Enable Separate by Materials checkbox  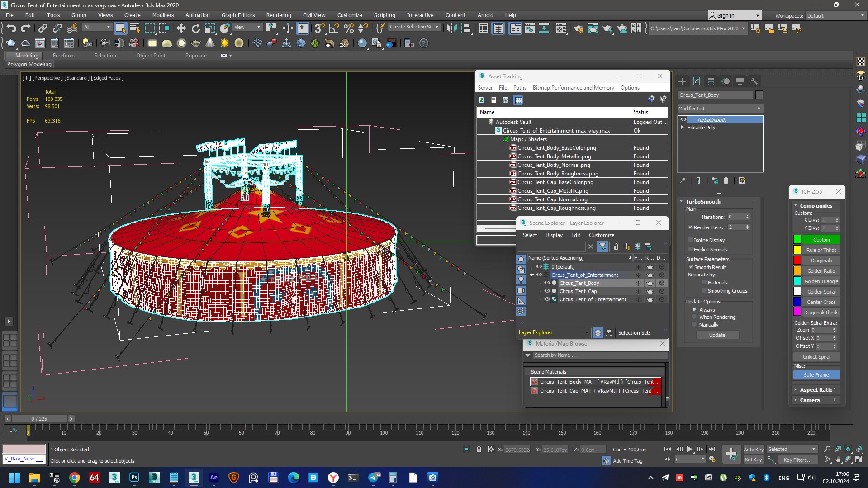click(x=704, y=283)
